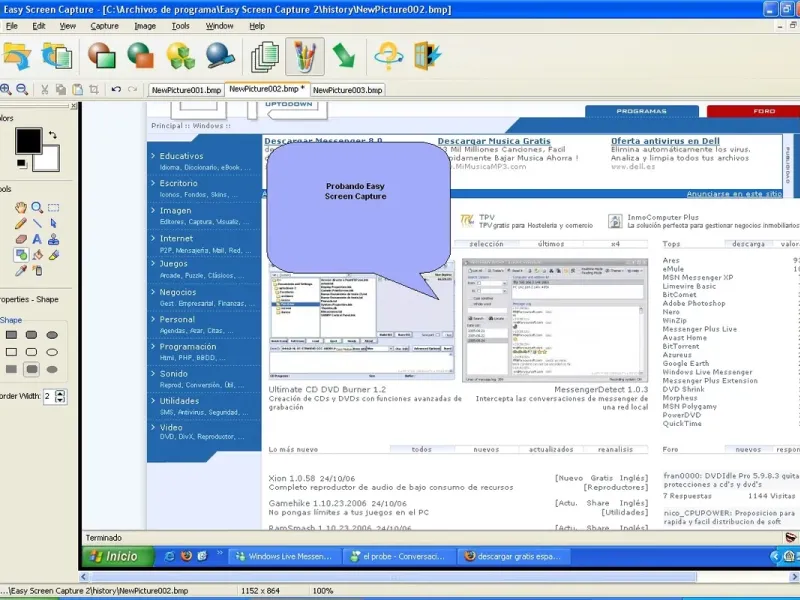Choose the outline-only rectangle shape
Screen dimensions: 800x600
(11, 352)
